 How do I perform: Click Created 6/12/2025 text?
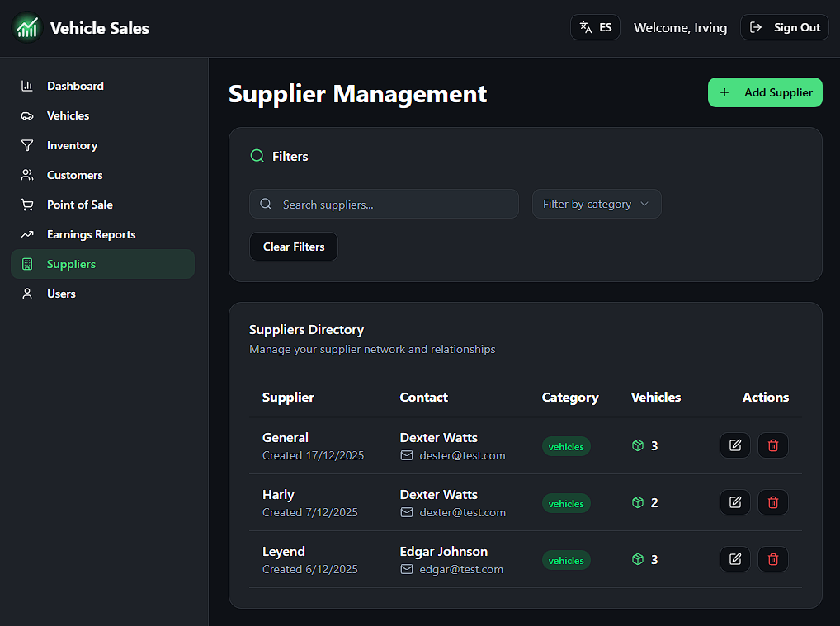tap(309, 569)
